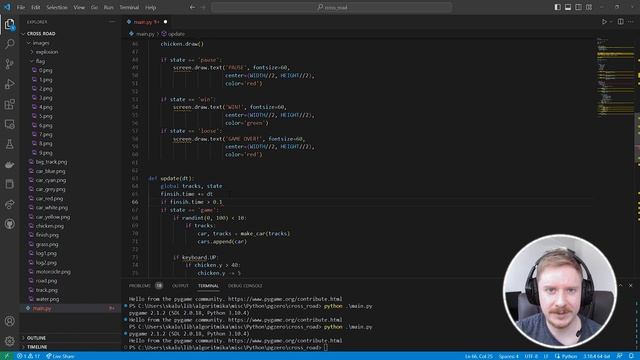Click the cross_road command center search box
The height and width of the screenshot is (360, 640).
(331, 7)
